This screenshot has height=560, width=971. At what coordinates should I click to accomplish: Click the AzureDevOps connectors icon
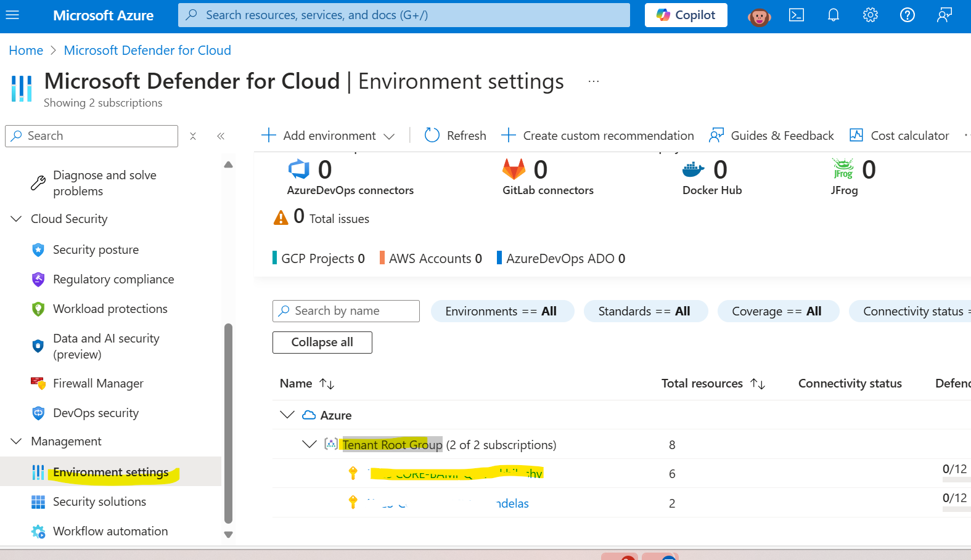(x=299, y=169)
